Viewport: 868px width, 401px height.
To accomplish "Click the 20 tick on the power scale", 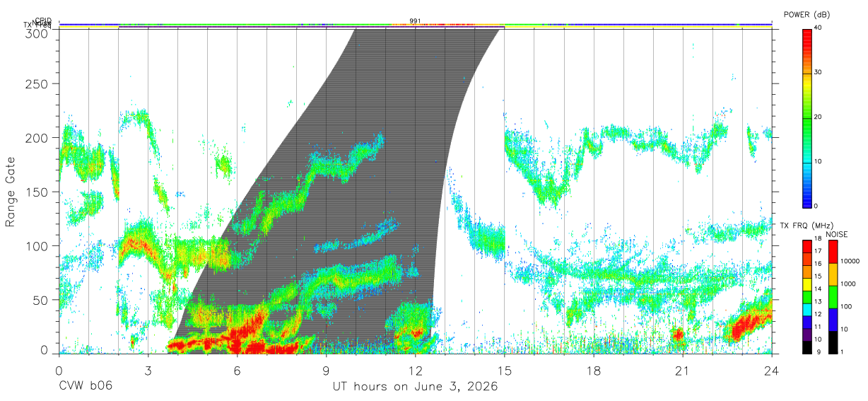I will [819, 117].
